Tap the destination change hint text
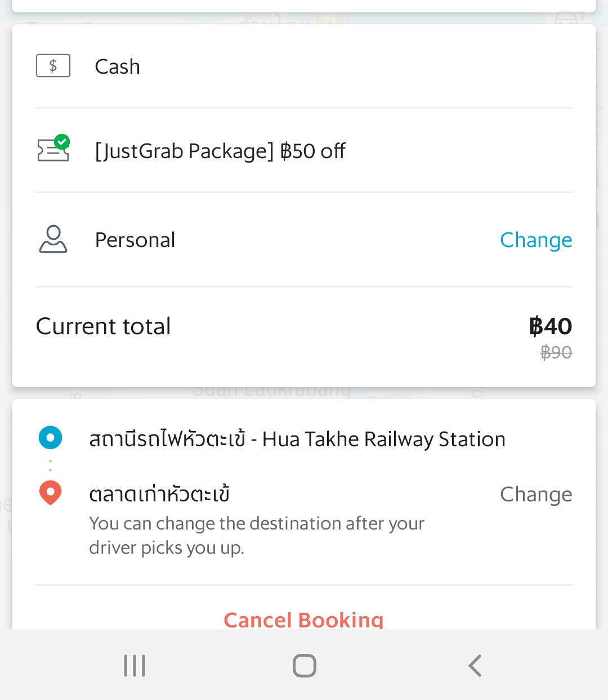 [x=256, y=535]
